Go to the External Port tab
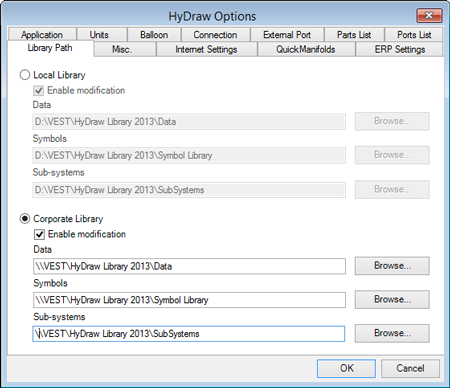This screenshot has width=450, height=388. click(287, 35)
